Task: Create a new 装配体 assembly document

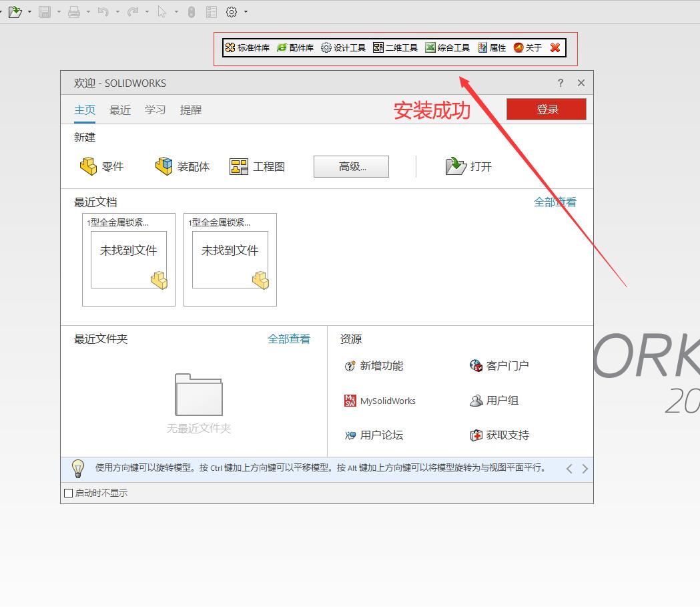Action: [x=182, y=166]
